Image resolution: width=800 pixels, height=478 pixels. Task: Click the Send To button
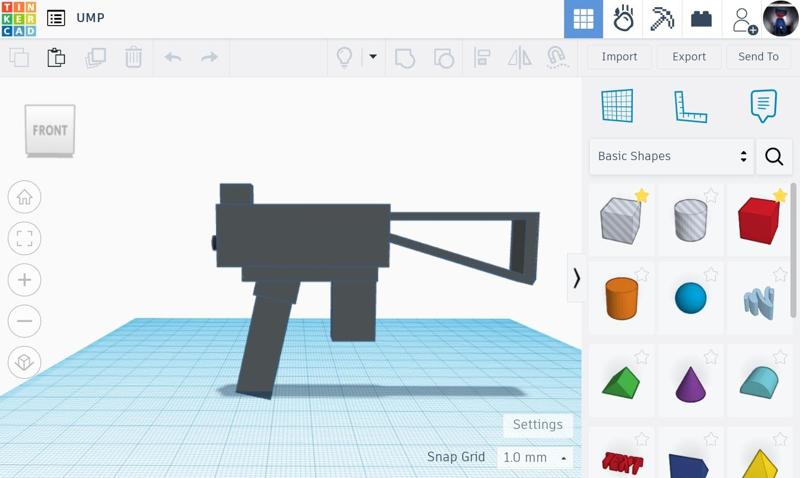pos(758,57)
